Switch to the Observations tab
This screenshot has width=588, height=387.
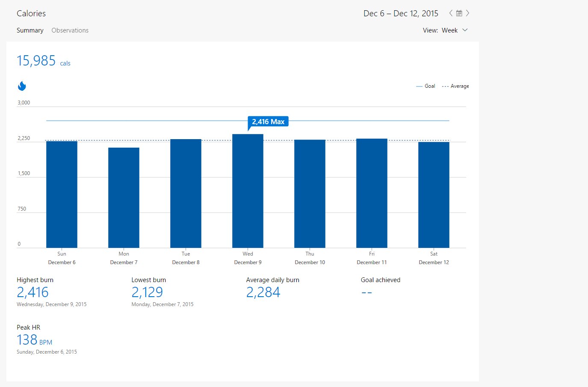point(70,30)
